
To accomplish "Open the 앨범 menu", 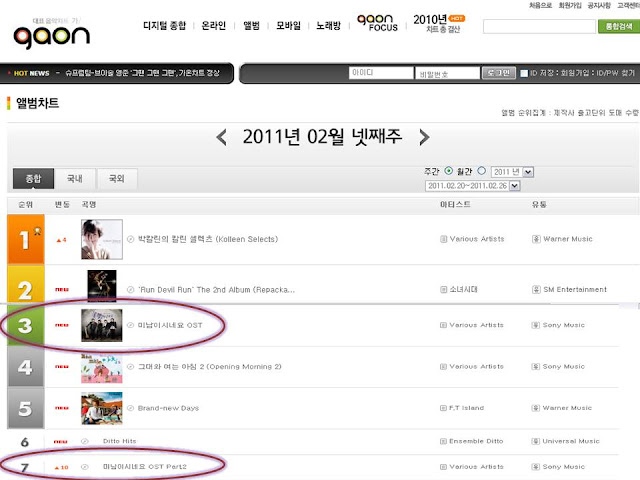I will 251,26.
